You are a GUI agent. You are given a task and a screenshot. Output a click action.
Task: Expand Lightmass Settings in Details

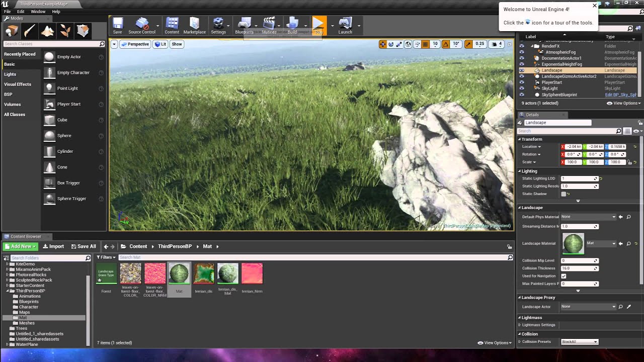(x=520, y=325)
